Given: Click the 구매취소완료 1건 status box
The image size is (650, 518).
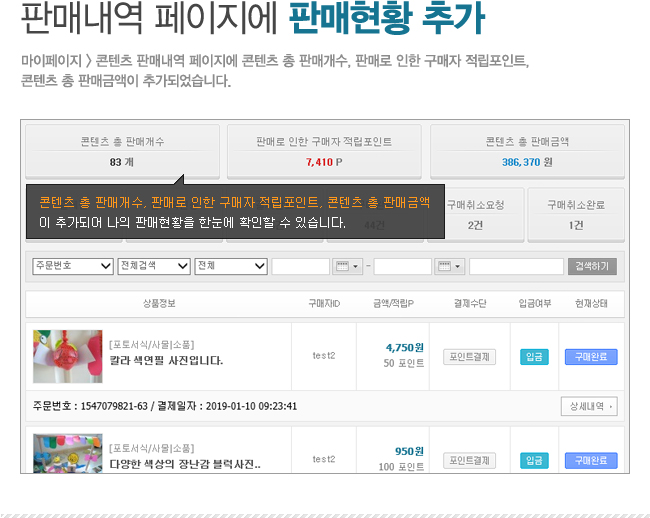Looking at the screenshot, I should click(x=576, y=215).
